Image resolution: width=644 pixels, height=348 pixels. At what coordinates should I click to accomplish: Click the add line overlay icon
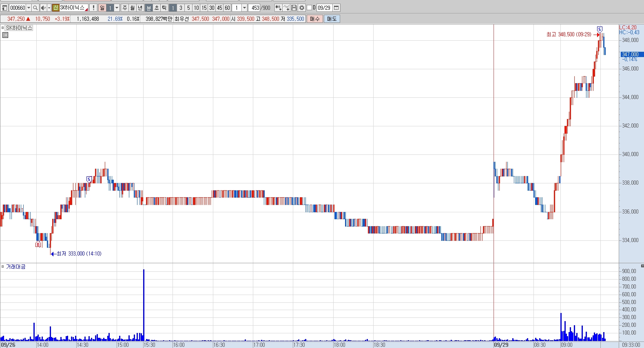(286, 8)
